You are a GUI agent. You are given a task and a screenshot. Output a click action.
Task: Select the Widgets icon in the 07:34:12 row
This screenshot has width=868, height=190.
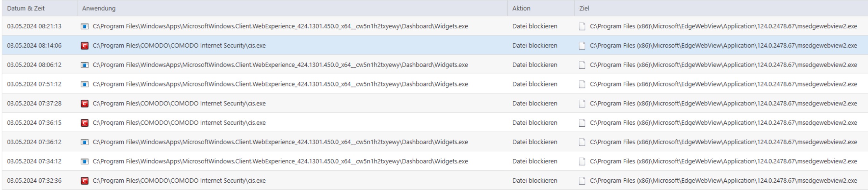84,162
